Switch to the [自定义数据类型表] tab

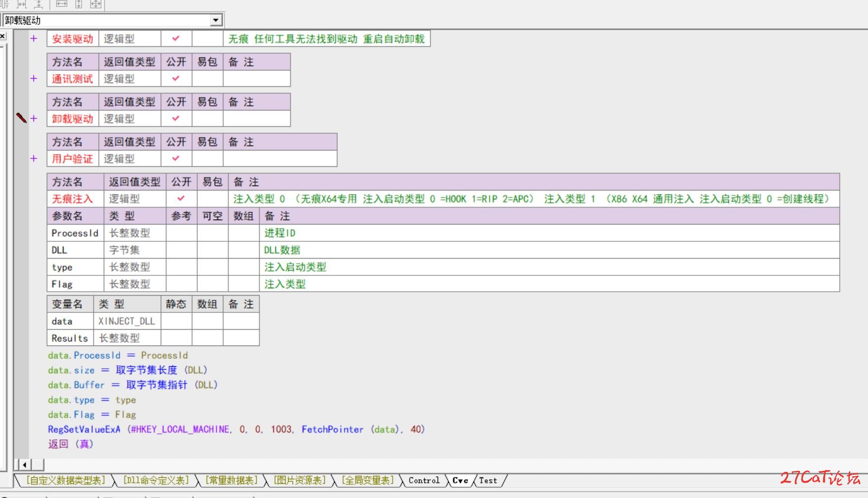coord(65,480)
